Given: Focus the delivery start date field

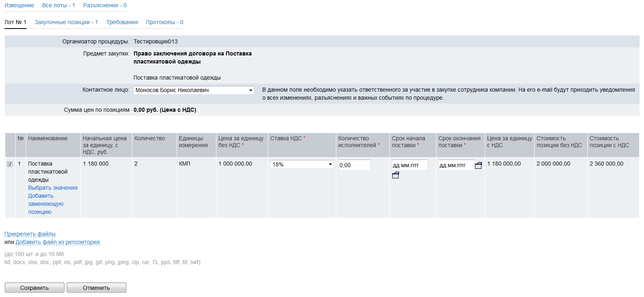Looking at the screenshot, I should click(x=409, y=165).
